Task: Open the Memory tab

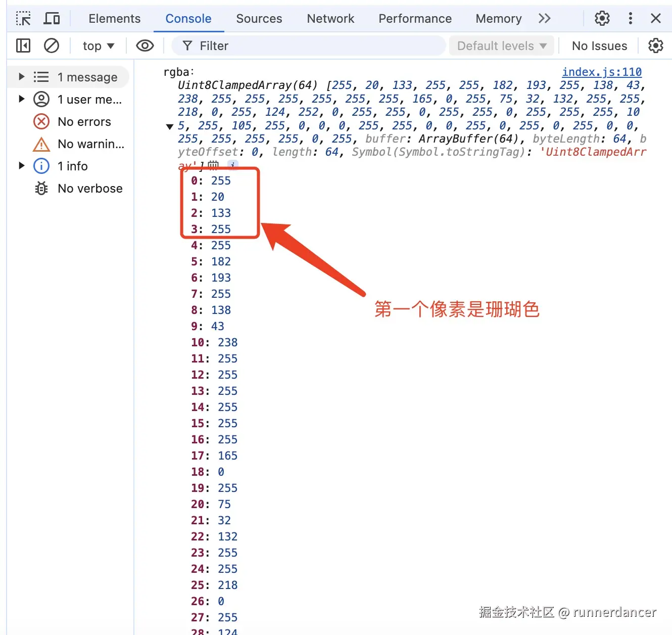Action: 499,19
